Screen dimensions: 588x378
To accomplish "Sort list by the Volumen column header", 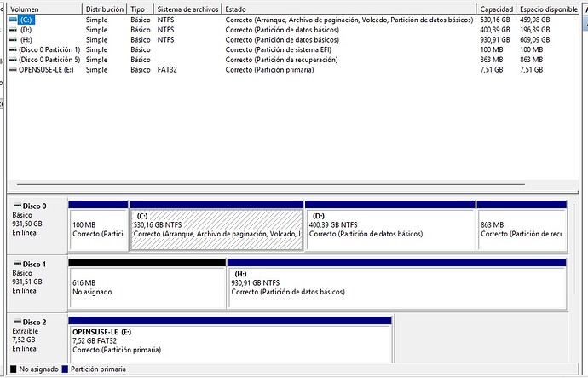I will 43,8.
